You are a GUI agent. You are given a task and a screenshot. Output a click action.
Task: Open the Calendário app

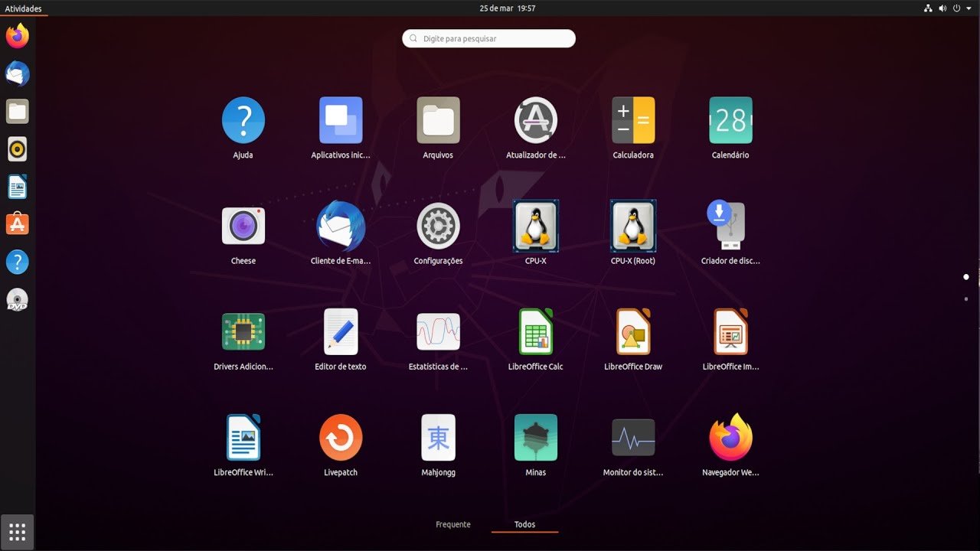coord(730,120)
